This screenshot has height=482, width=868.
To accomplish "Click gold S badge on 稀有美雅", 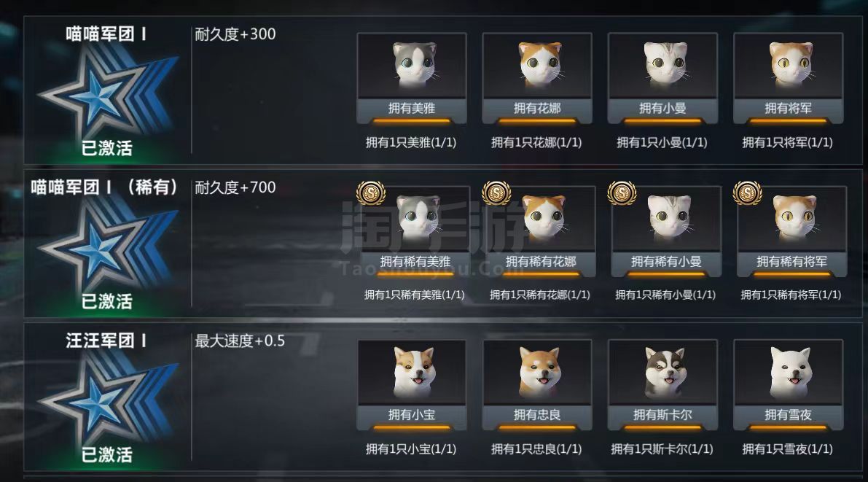I will [371, 193].
